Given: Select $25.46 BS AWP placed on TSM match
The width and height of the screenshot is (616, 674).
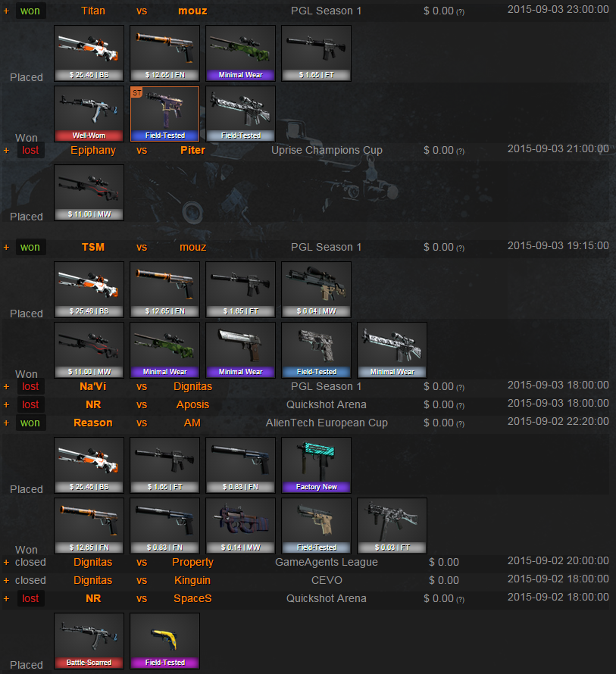Looking at the screenshot, I should (x=89, y=290).
